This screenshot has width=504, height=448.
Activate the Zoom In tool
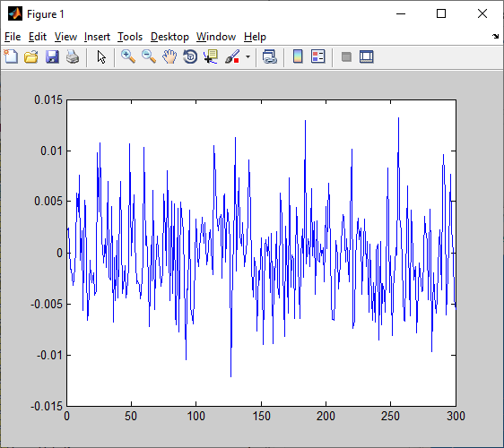128,56
